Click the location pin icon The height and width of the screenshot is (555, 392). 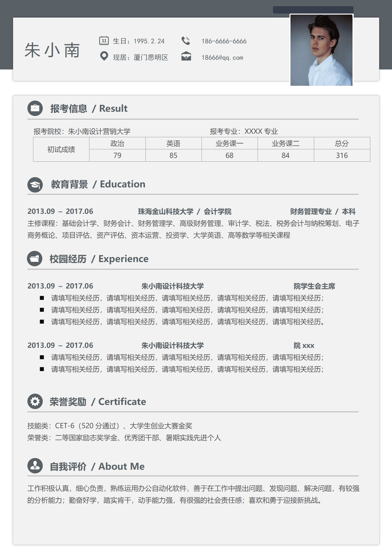[104, 56]
